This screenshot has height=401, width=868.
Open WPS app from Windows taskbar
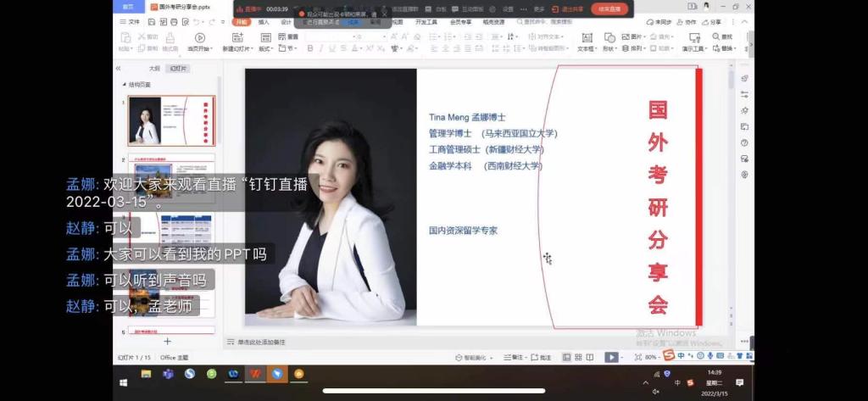[x=253, y=374]
